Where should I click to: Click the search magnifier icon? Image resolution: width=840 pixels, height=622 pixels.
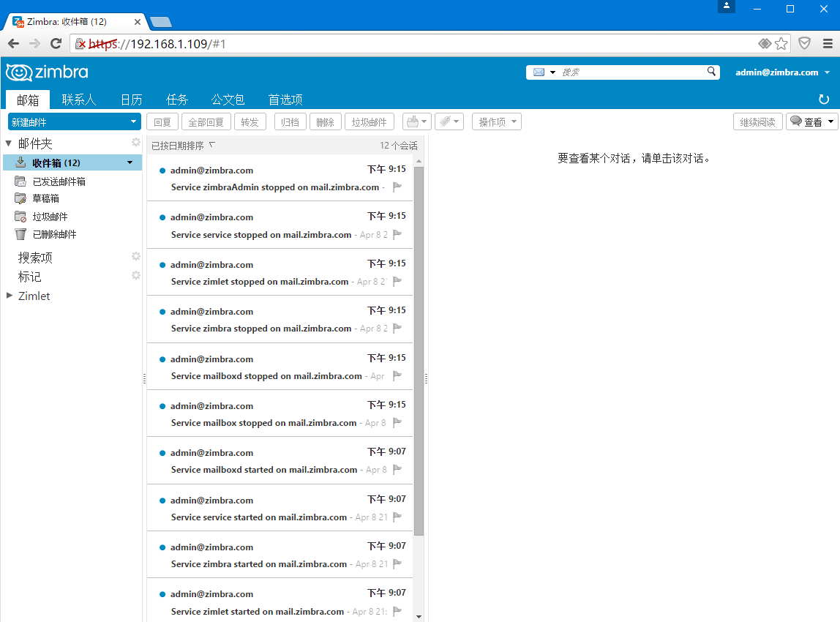click(x=711, y=71)
